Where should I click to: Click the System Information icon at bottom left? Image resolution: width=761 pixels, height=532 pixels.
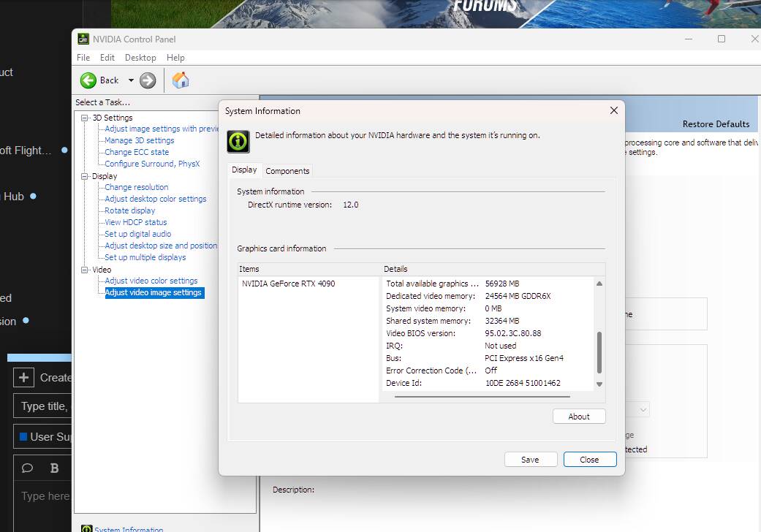pos(88,528)
